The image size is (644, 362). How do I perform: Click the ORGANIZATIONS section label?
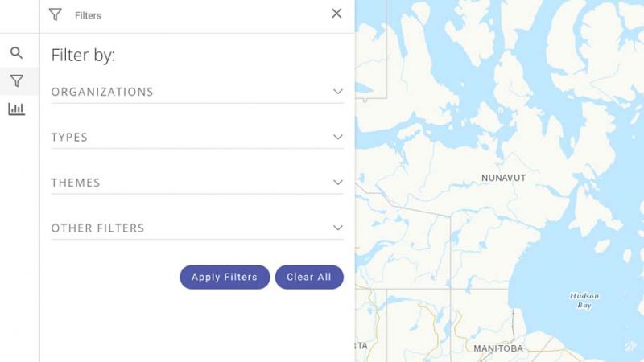[102, 92]
